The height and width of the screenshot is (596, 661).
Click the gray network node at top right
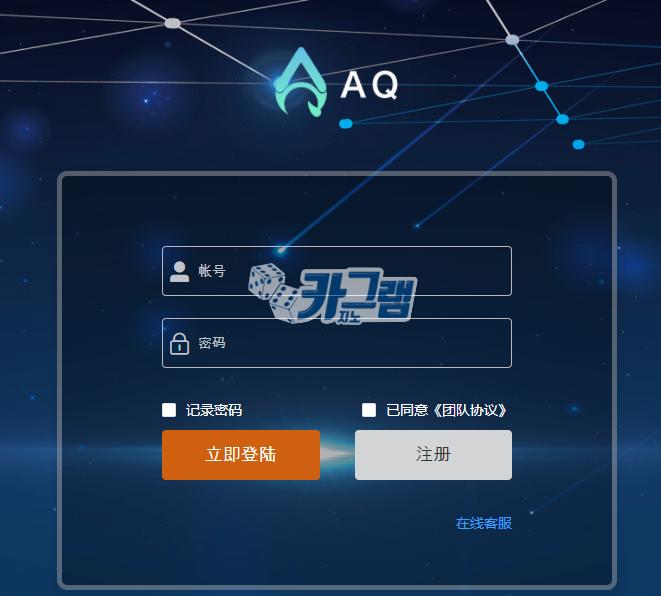coord(512,40)
